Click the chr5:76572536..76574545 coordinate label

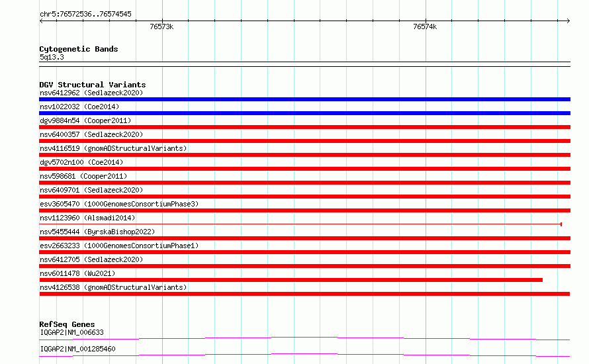click(x=85, y=14)
